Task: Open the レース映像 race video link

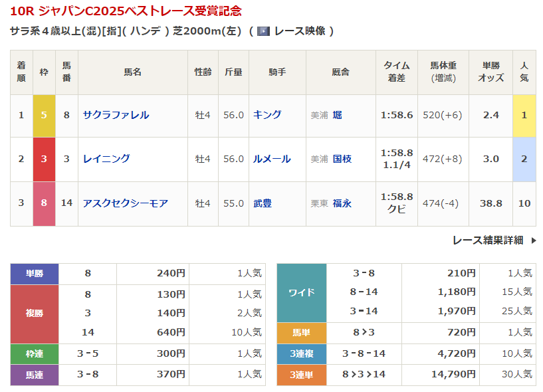Action: 299,31
